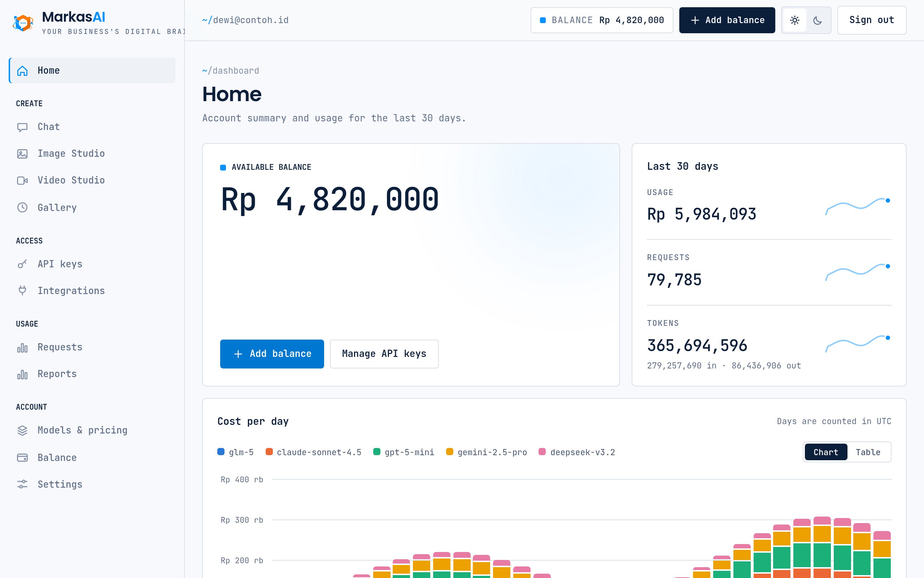Click the Cost per day heading
This screenshot has width=924, height=578.
pyautogui.click(x=253, y=421)
